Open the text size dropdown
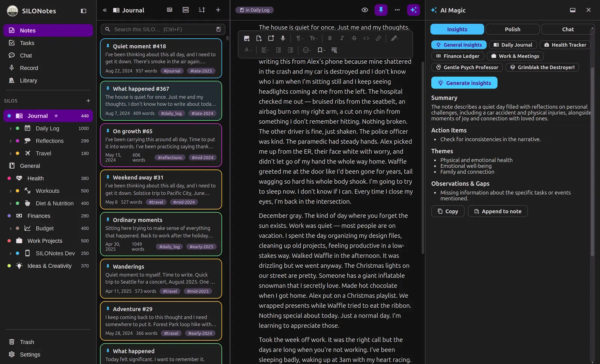 click(x=313, y=38)
